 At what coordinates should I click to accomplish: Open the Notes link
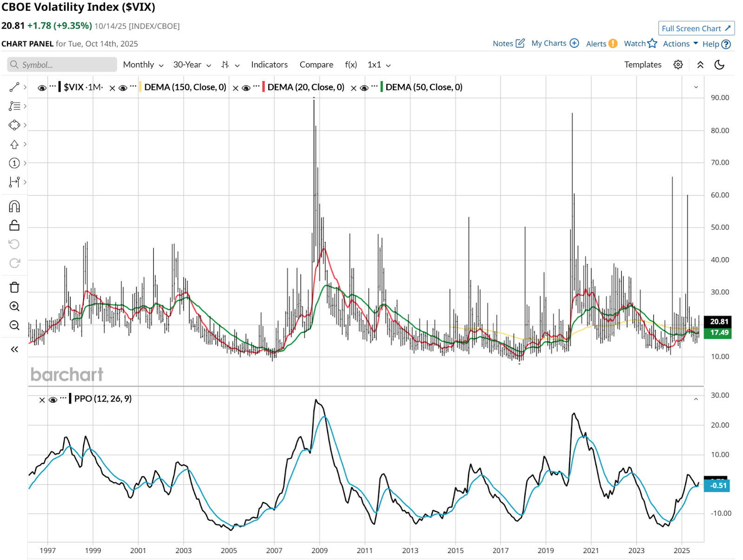503,44
